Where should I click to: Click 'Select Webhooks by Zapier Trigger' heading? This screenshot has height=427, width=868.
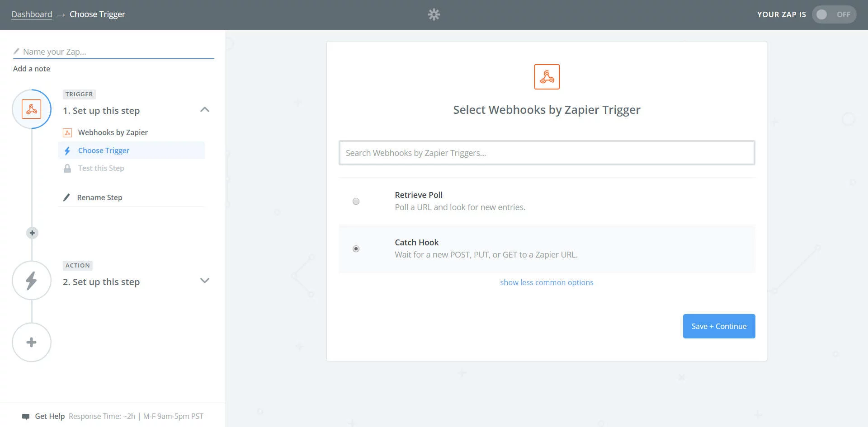547,110
